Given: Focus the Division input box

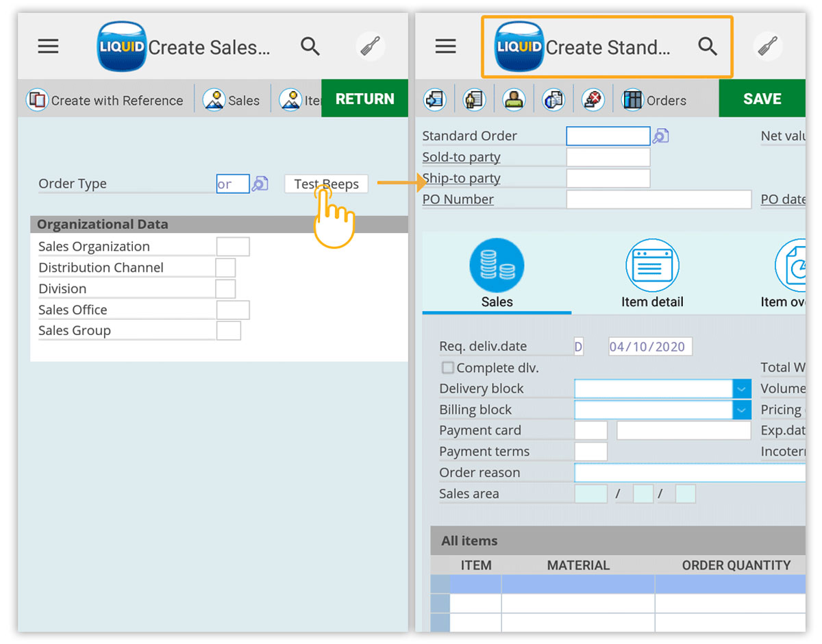Looking at the screenshot, I should pyautogui.click(x=225, y=288).
